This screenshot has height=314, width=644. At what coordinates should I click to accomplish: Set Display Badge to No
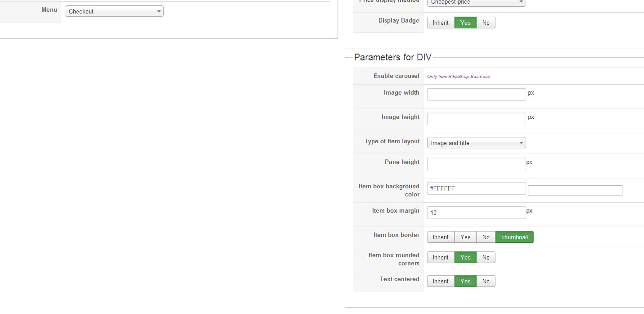coord(486,23)
